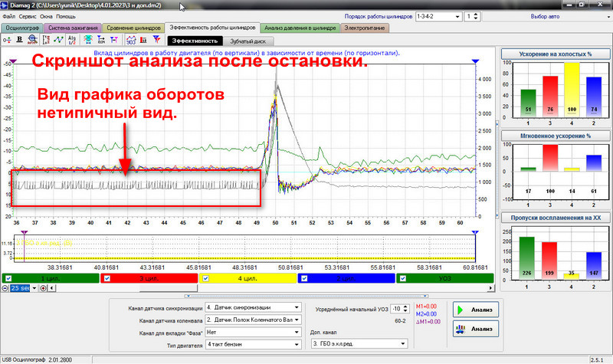Switch to the Система зажигания tab
Viewport: 613px width, 364px height.
[x=73, y=28]
